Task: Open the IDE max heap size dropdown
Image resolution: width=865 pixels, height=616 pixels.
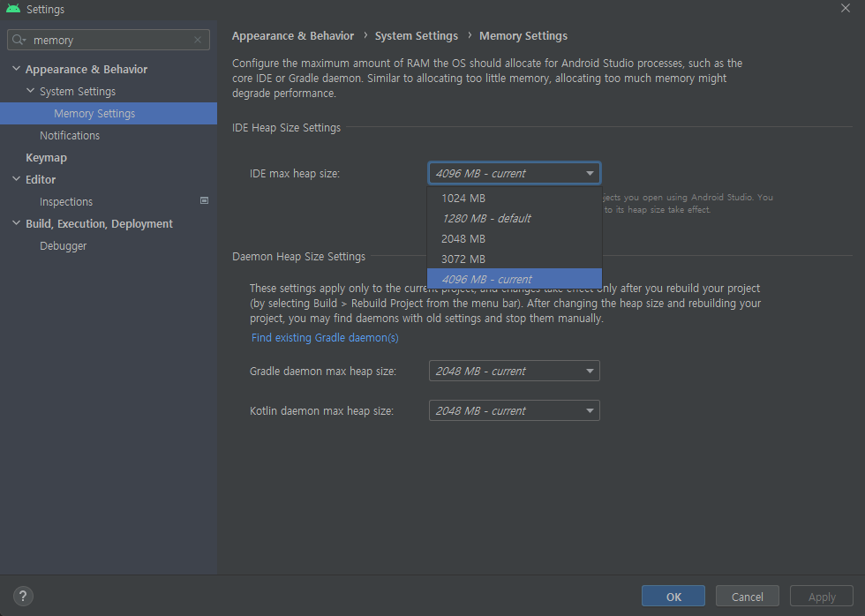Action: 514,173
